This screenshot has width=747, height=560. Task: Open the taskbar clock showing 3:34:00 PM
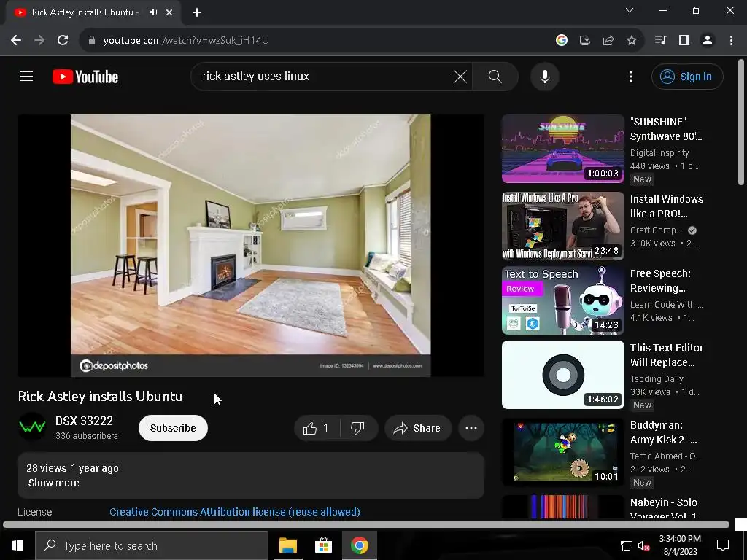click(680, 545)
